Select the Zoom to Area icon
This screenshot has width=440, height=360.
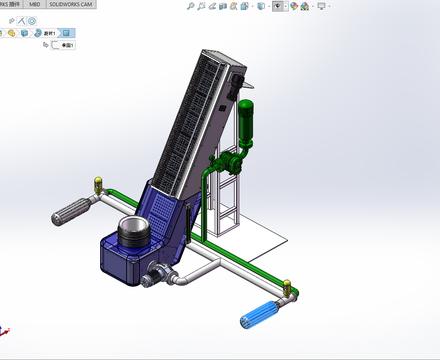[201, 6]
